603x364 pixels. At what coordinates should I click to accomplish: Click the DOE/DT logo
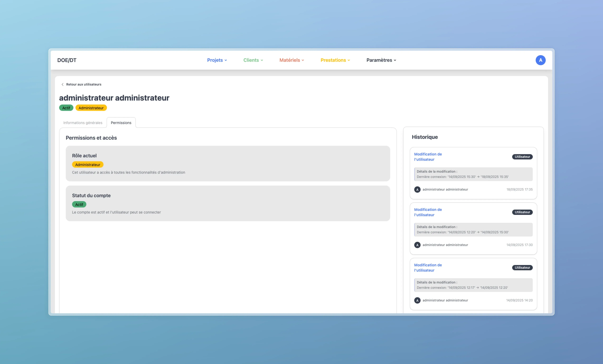[x=67, y=60]
